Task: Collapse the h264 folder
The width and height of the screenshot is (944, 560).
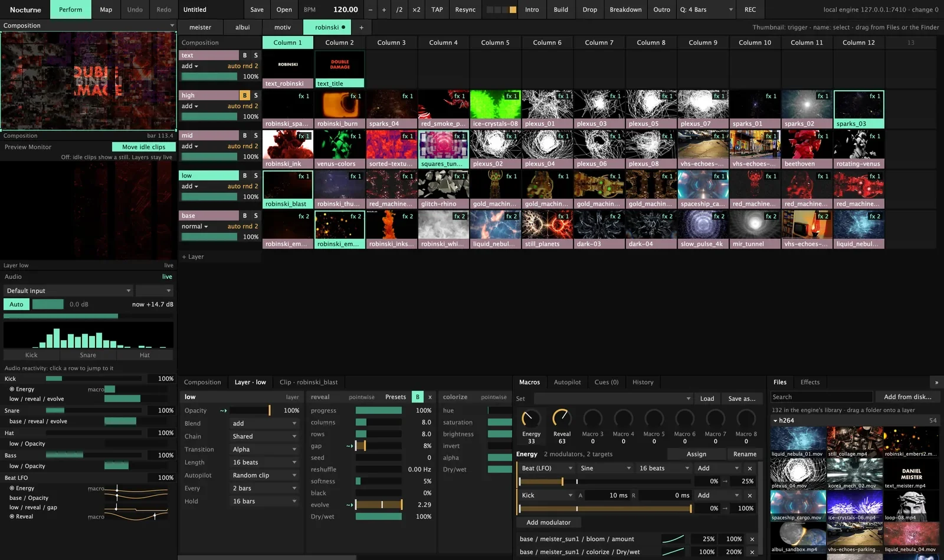Action: pyautogui.click(x=775, y=420)
